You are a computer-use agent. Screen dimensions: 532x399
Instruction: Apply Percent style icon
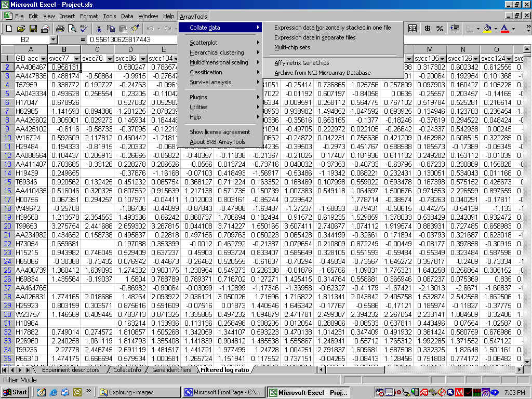pos(440,29)
